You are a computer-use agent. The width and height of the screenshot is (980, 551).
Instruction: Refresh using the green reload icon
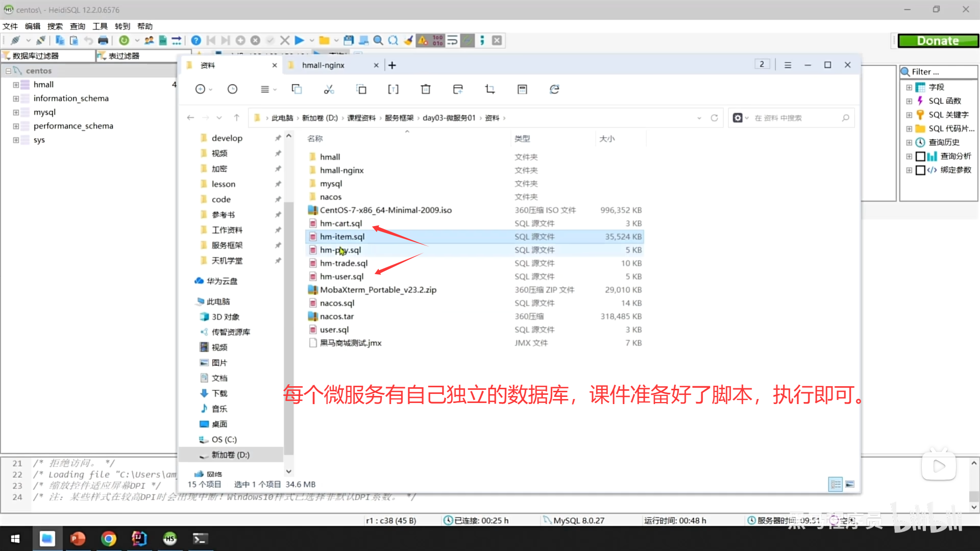[x=124, y=40]
